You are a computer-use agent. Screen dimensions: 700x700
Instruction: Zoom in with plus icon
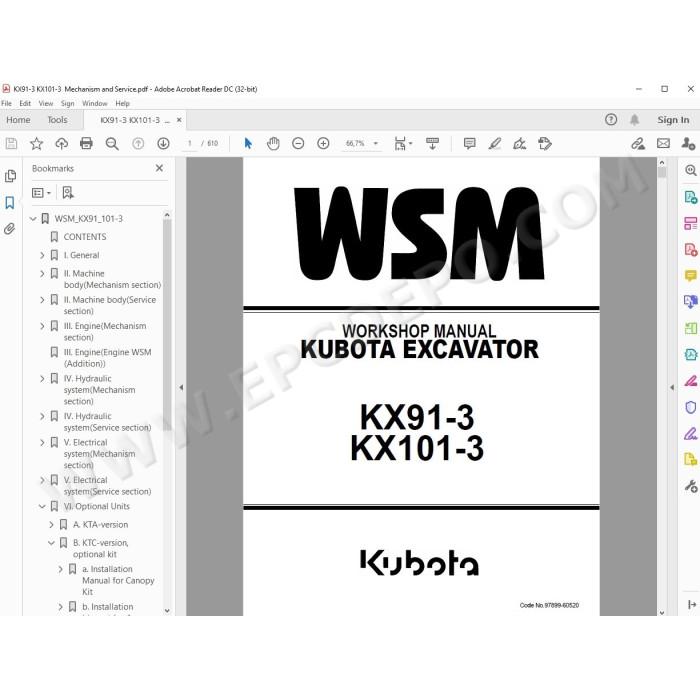coord(323,143)
